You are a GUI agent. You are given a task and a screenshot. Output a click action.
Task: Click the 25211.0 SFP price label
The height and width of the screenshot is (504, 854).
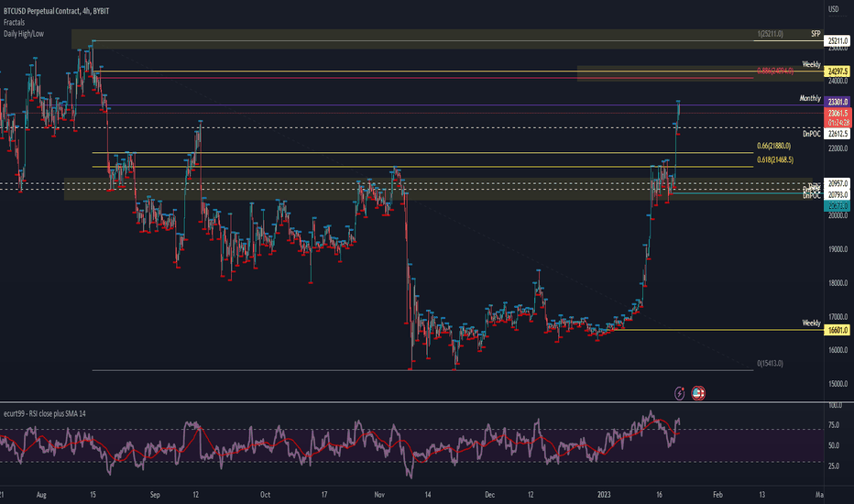point(838,41)
